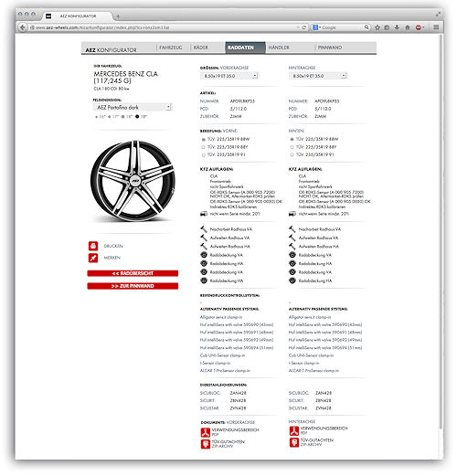Screen dimensions: 457x476
Task: Select the AEZ Konfigurator browser tab
Action: point(78,16)
